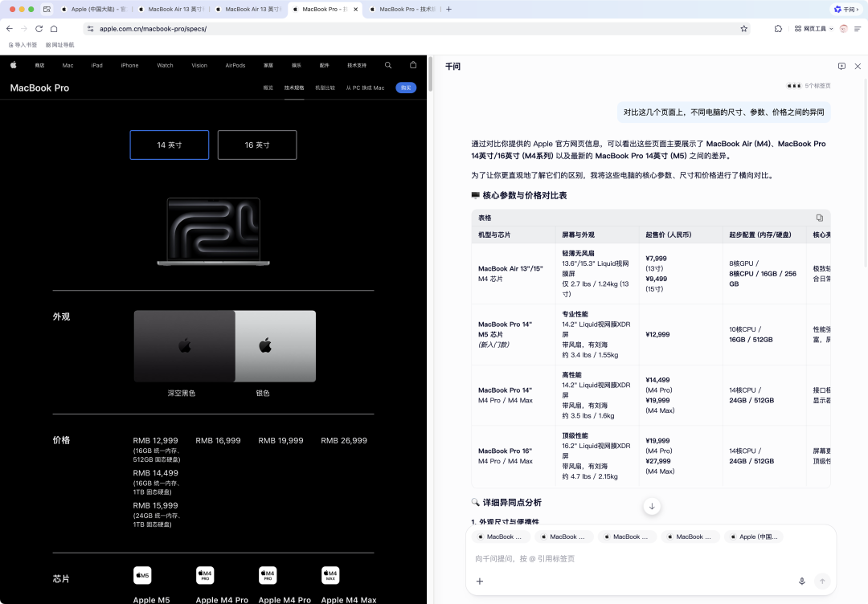This screenshot has width=868, height=604.
Task: View site info icon in address bar
Action: pos(91,29)
